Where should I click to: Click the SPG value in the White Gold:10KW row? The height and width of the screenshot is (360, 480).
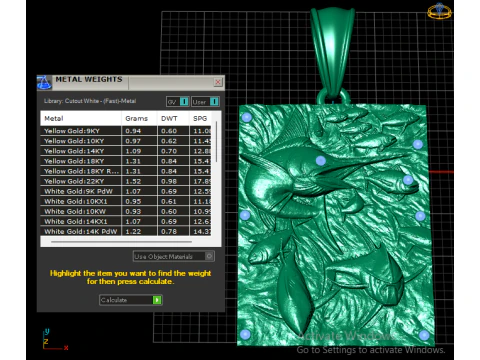(x=202, y=211)
